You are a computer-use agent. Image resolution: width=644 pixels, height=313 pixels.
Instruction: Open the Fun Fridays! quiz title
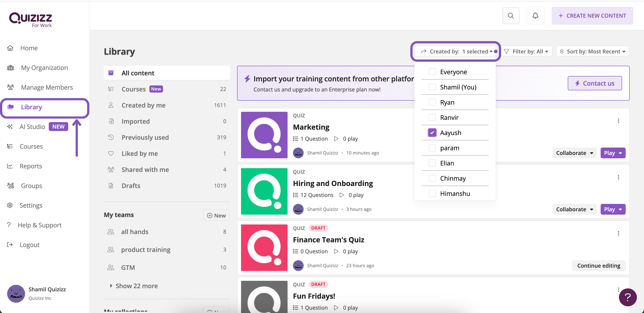point(314,296)
